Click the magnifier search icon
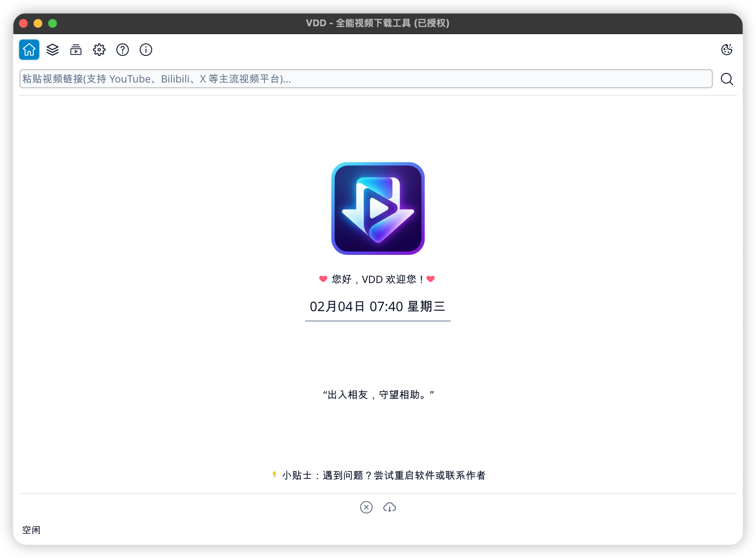Screen dimensions: 756x558 click(726, 79)
